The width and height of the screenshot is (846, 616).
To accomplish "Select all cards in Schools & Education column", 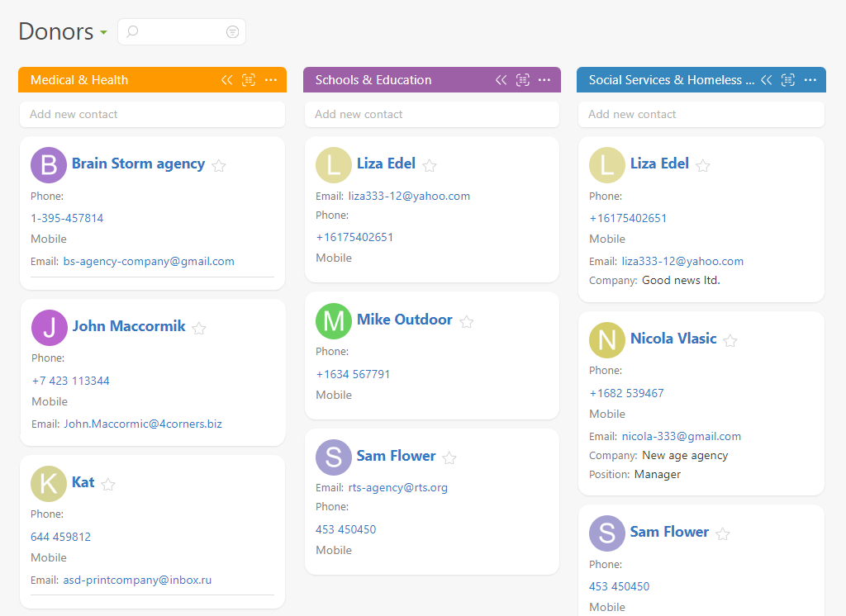I will [522, 80].
